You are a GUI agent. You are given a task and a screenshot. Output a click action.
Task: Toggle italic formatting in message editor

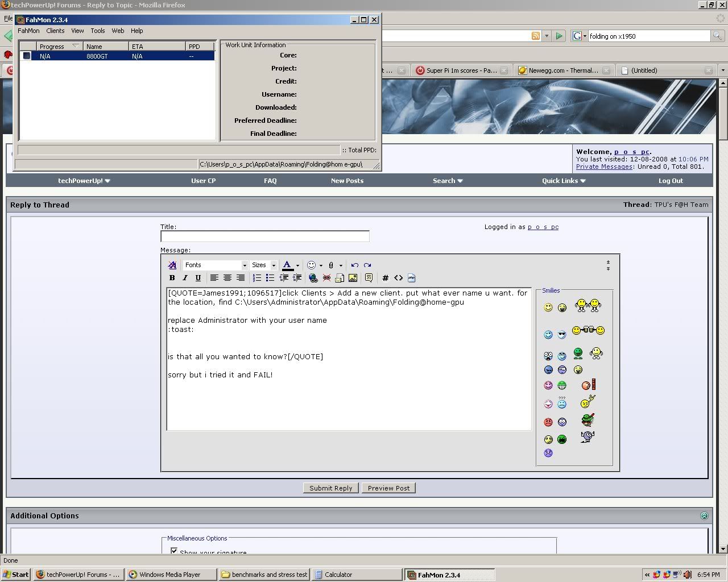(185, 278)
